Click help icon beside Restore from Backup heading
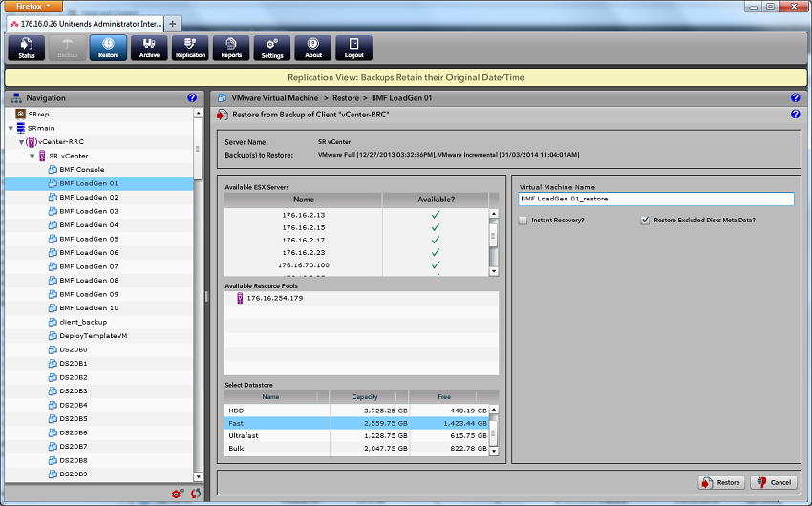Screen dimensions: 812x506 click(x=796, y=114)
